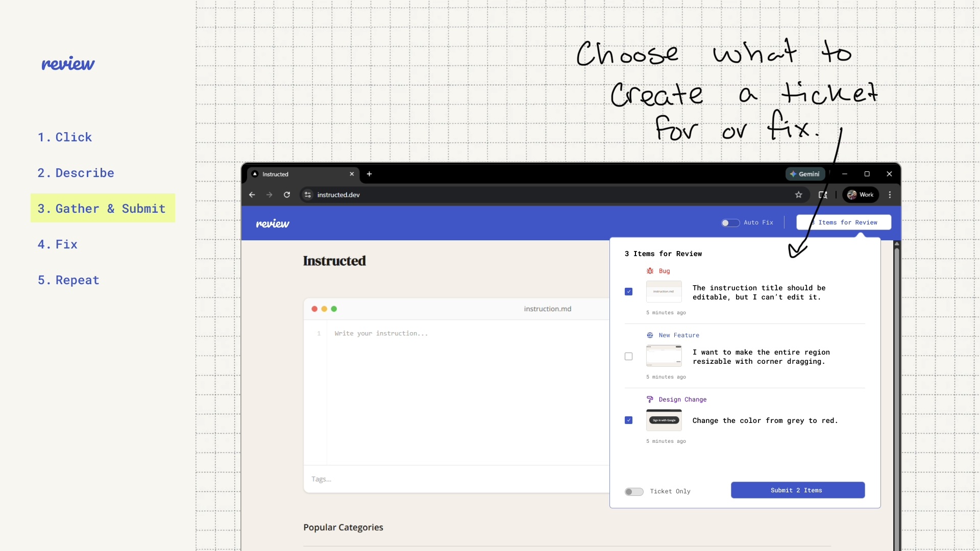Check the New Feature item checkbox
The height and width of the screenshot is (551, 980).
point(628,356)
